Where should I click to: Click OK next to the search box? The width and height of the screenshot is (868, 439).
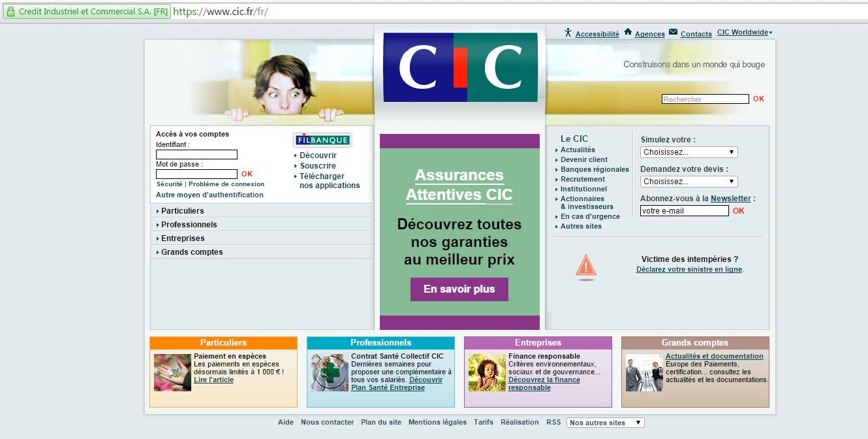coord(758,99)
